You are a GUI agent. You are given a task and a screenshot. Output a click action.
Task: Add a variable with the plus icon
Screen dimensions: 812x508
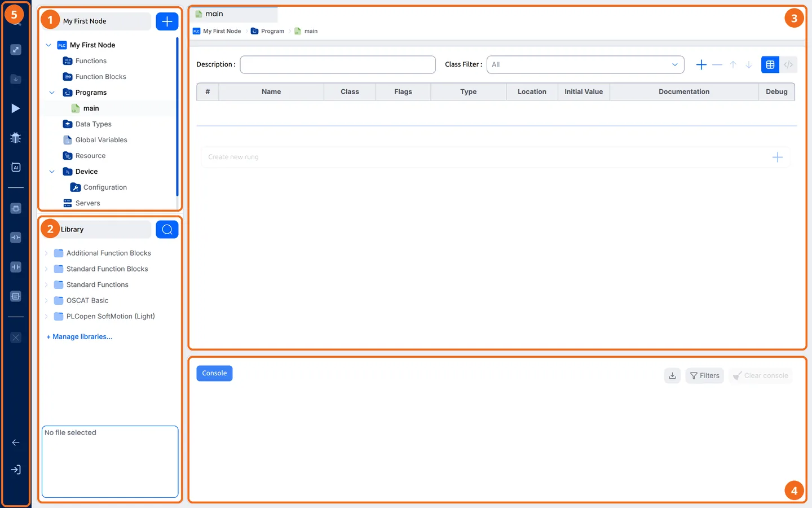[701, 65]
